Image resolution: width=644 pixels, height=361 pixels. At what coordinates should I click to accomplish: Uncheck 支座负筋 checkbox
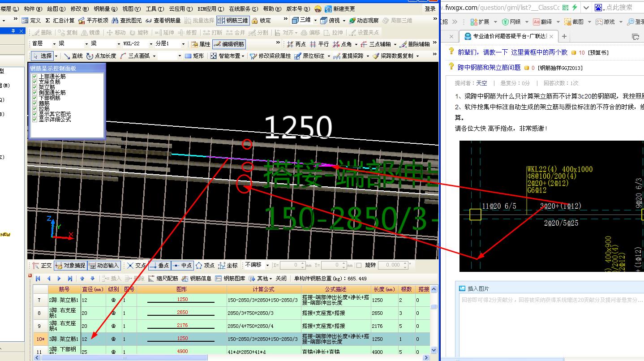34,82
